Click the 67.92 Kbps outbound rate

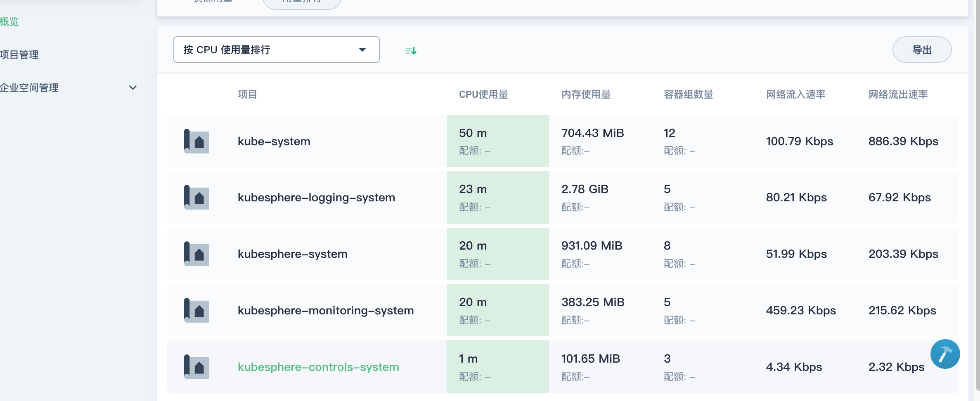click(900, 197)
